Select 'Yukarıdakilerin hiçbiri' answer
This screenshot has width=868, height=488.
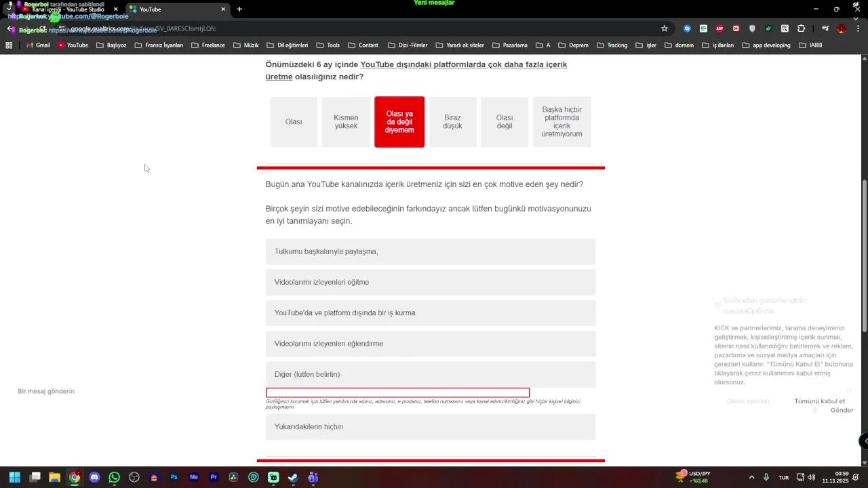(x=431, y=427)
